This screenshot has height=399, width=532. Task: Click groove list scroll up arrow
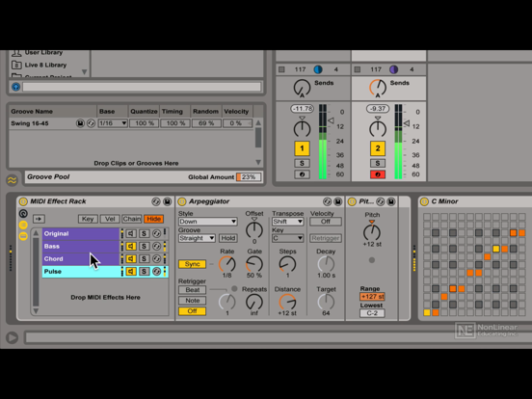pos(258,122)
